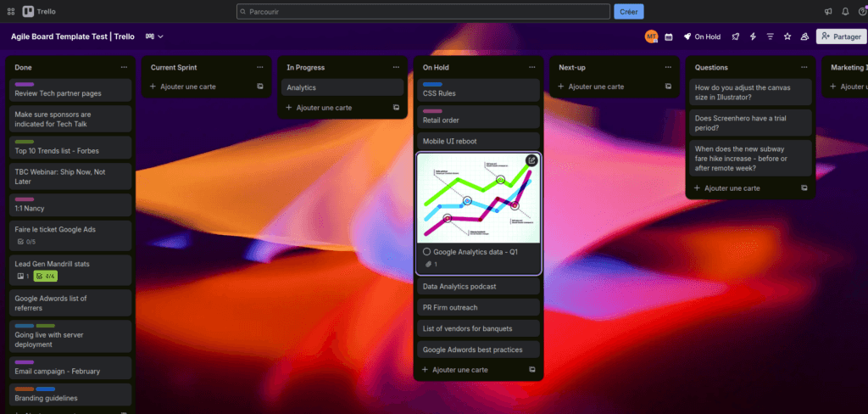
Task: Open Email campaign - February card
Action: pyautogui.click(x=70, y=368)
